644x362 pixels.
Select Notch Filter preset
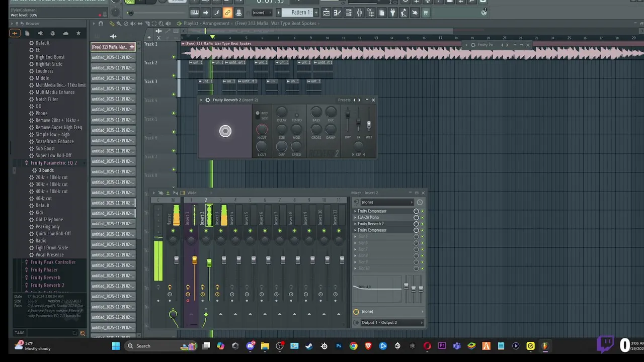(47, 99)
